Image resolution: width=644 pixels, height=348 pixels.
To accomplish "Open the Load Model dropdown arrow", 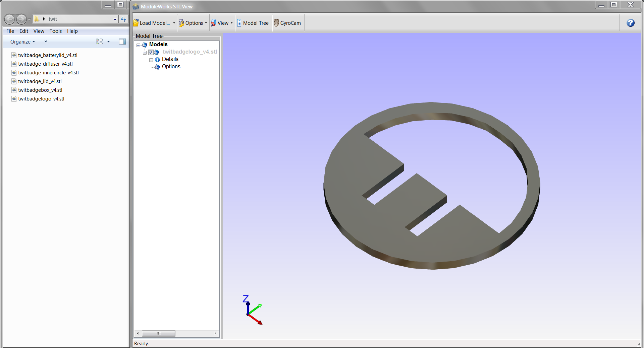I will tap(174, 23).
